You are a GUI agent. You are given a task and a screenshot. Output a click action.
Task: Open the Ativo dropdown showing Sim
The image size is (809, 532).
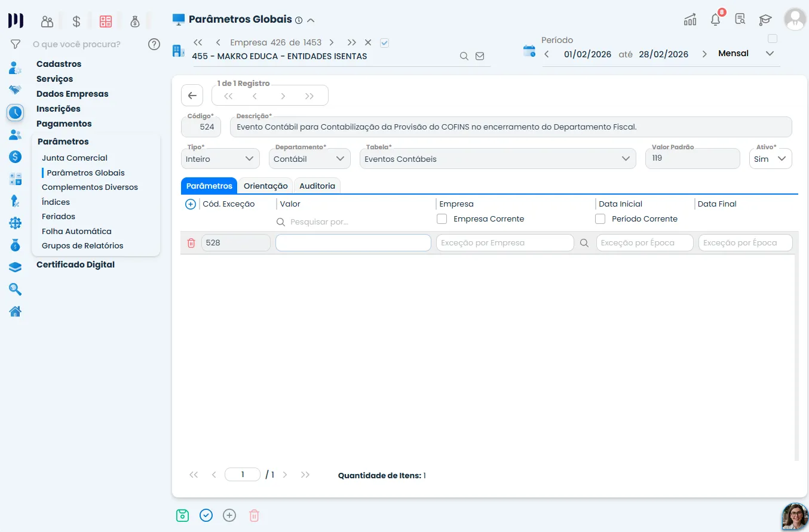coord(771,159)
